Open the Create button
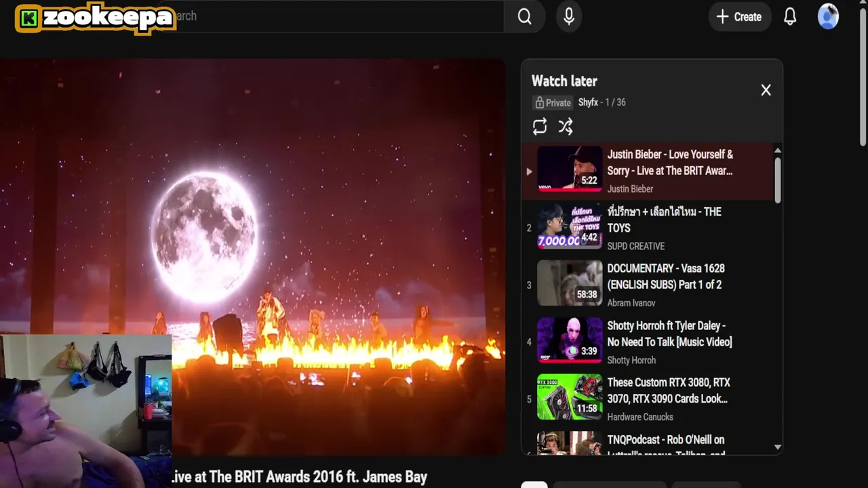The height and width of the screenshot is (488, 868). coord(739,16)
